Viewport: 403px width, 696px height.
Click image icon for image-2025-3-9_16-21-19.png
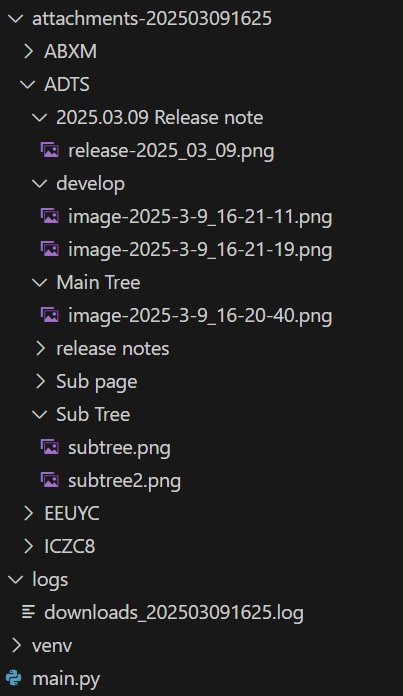coord(50,249)
